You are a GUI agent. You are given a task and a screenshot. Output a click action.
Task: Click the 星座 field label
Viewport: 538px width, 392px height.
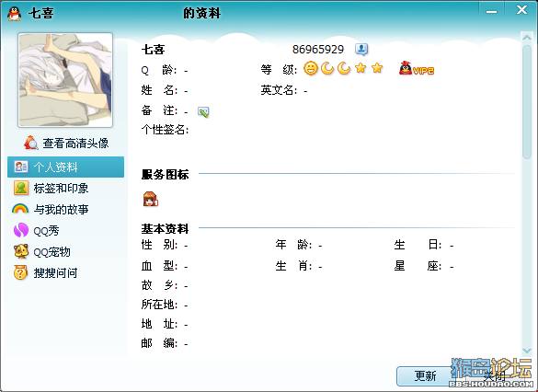418,266
